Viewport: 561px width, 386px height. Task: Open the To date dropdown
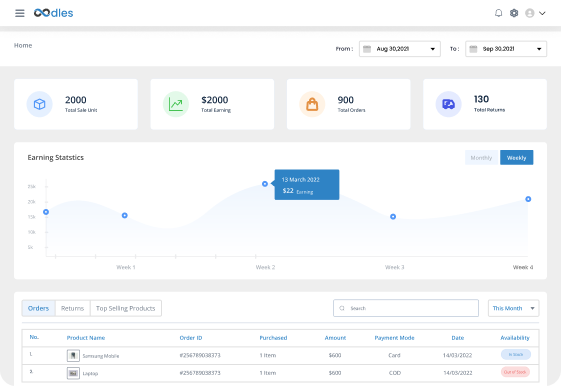point(506,49)
